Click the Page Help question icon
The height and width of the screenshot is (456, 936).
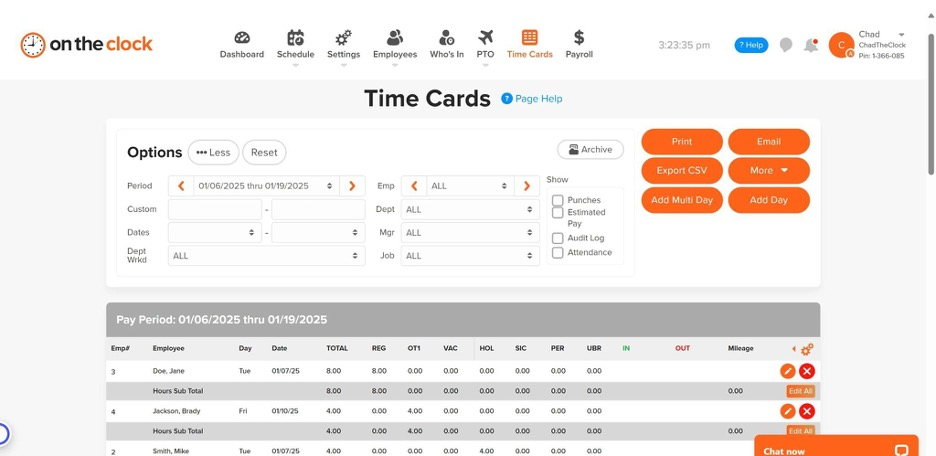[x=507, y=98]
